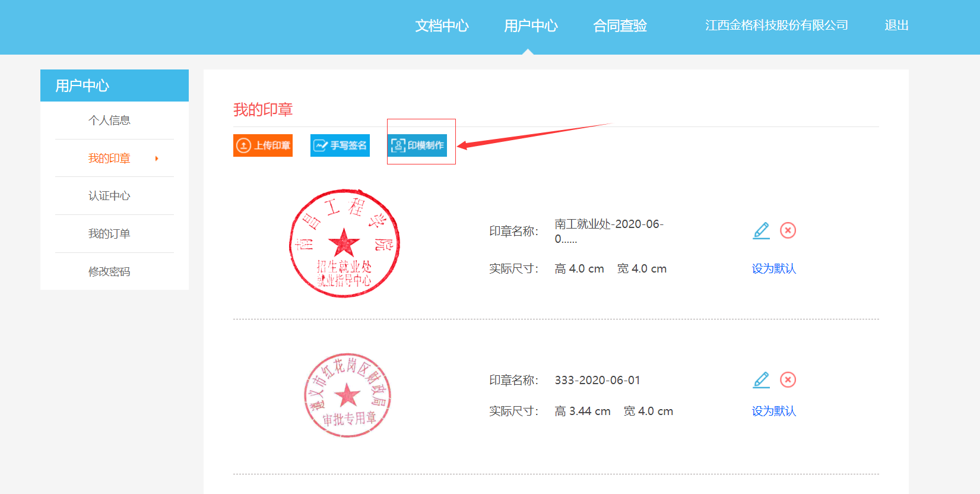The width and height of the screenshot is (980, 494).
Task: Open the 印模制作 seal maker
Action: [417, 145]
